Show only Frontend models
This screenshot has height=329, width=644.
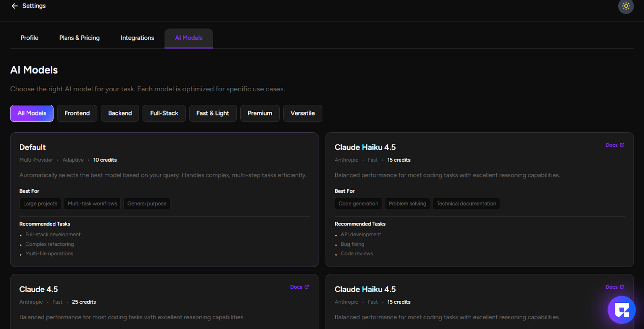click(x=77, y=113)
